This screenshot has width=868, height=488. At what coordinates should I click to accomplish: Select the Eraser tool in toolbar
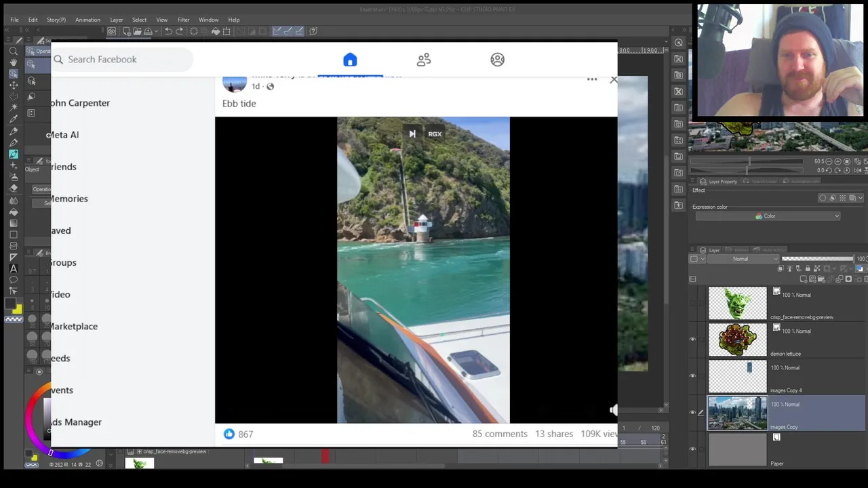pyautogui.click(x=14, y=188)
